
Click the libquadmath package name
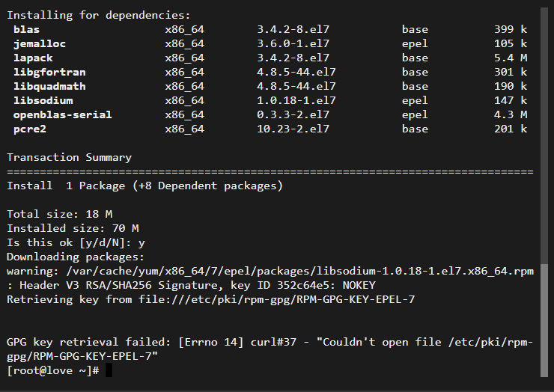click(49, 87)
